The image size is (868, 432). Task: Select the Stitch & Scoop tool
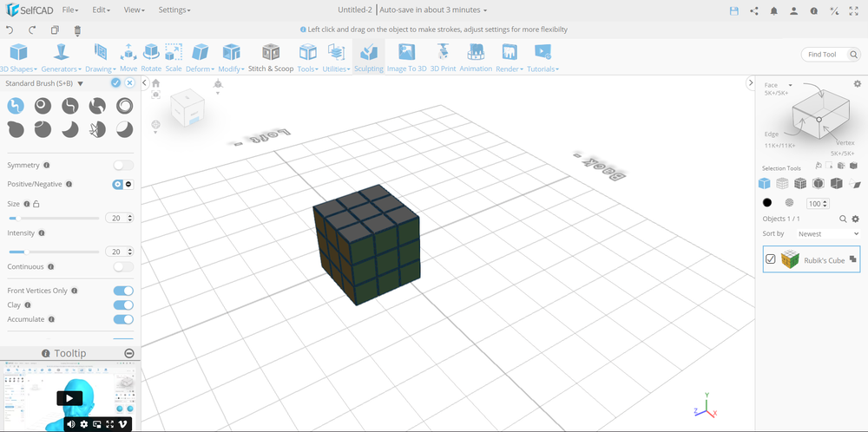[x=271, y=57]
